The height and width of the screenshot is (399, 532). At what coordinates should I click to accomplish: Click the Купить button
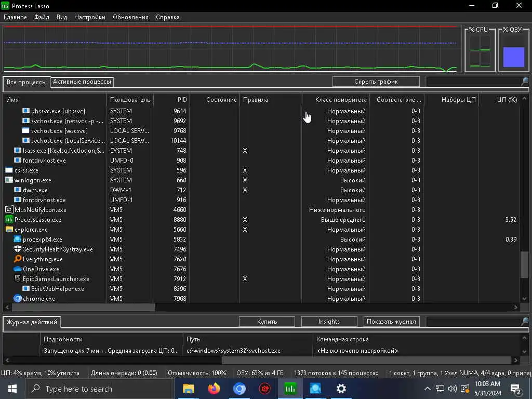tap(267, 321)
